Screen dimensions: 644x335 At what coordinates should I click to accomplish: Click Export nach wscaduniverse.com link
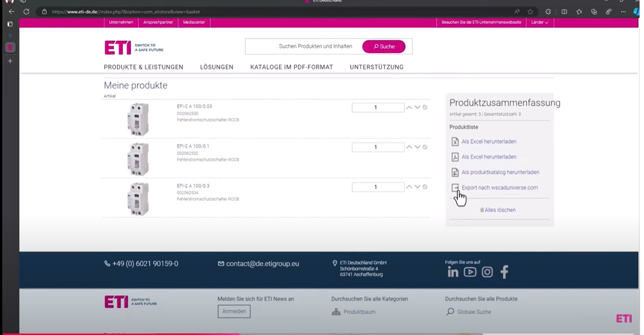499,188
